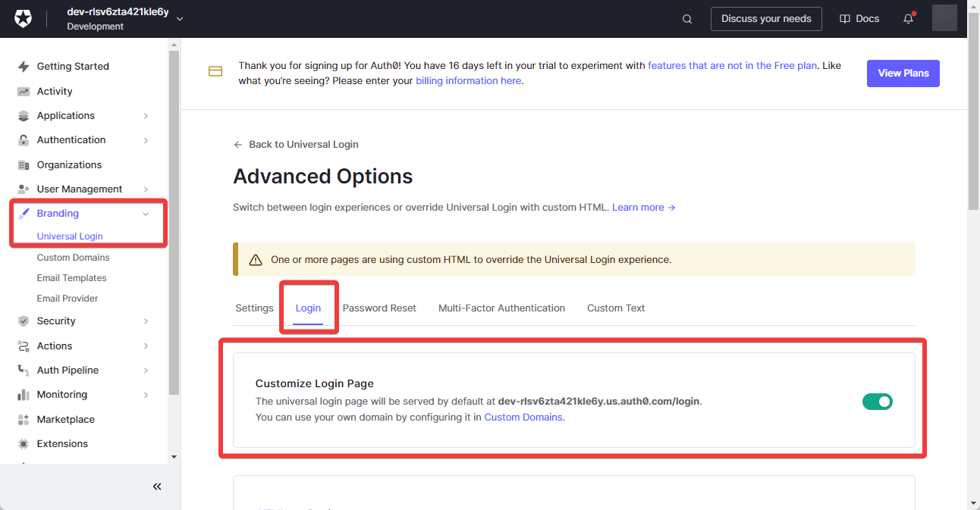
Task: Switch to the Settings tab
Action: 254,308
